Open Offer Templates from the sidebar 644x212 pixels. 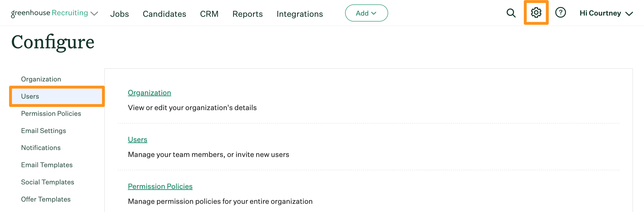click(45, 199)
